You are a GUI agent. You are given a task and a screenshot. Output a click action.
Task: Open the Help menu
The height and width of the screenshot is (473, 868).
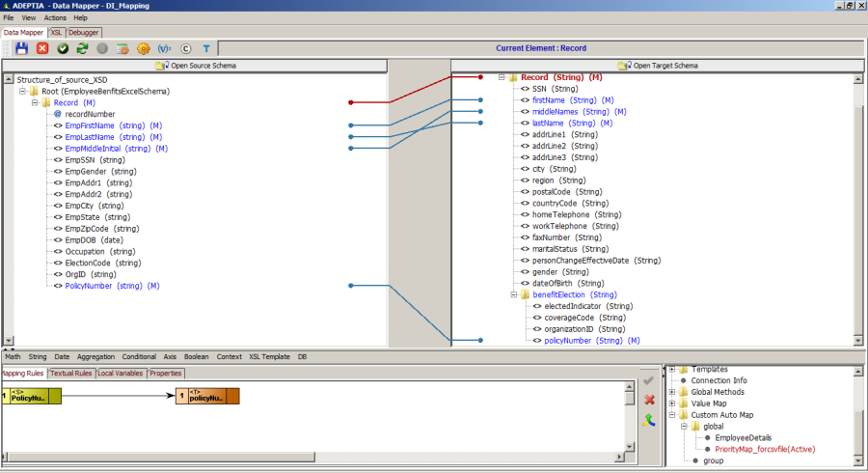80,17
